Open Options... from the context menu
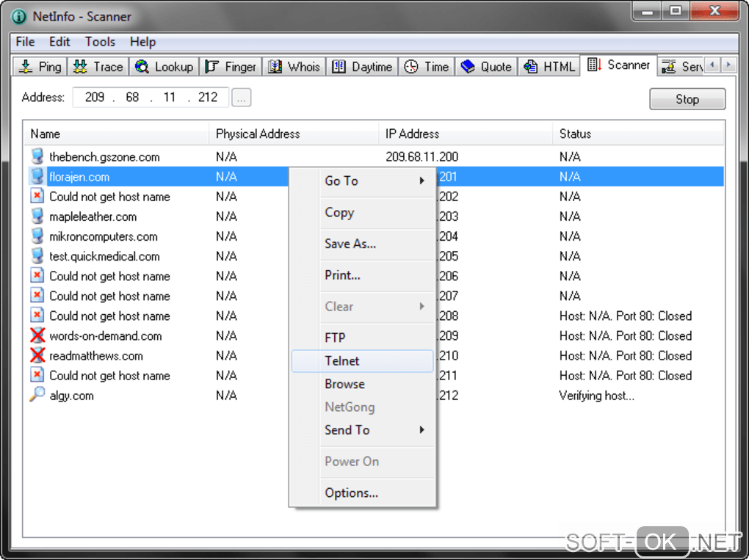Image resolution: width=749 pixels, height=560 pixels. point(363,492)
